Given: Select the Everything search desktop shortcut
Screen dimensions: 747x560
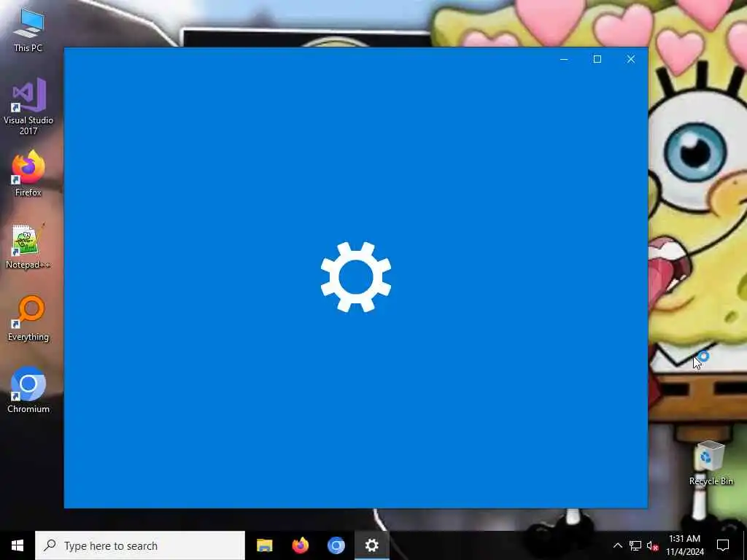Looking at the screenshot, I should [x=28, y=319].
